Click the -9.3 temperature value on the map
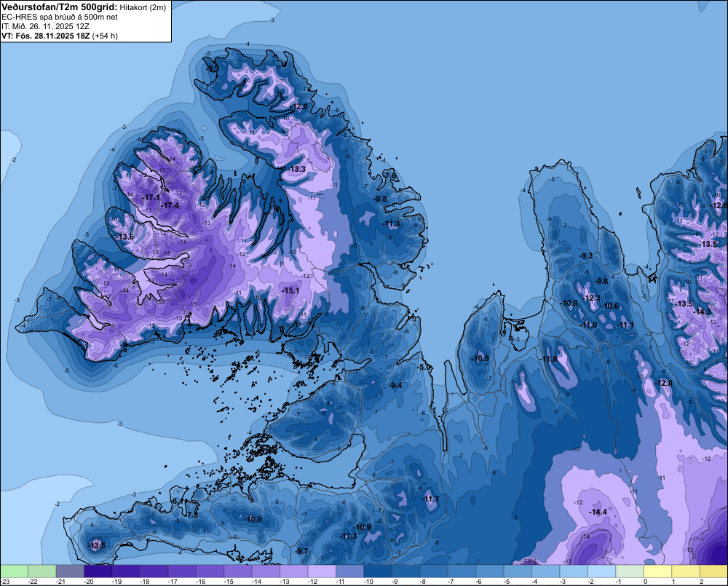 [586, 256]
